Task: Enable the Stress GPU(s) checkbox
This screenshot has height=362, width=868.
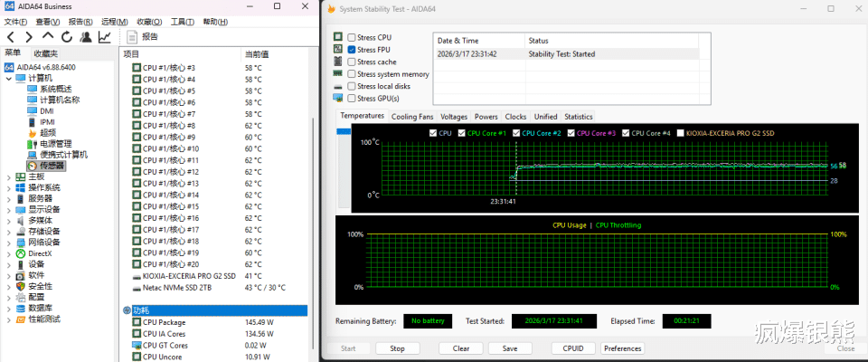Action: point(352,98)
